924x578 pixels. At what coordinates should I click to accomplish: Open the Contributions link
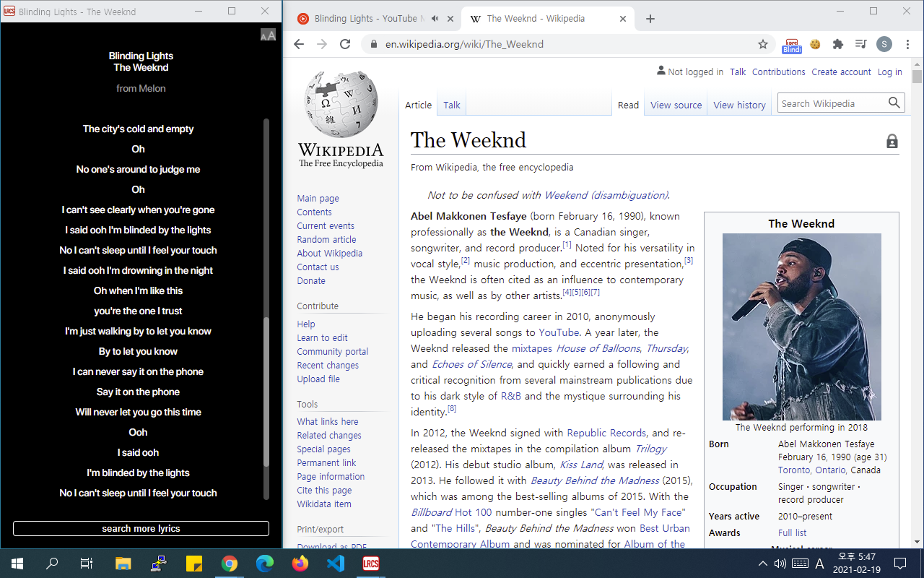tap(779, 72)
